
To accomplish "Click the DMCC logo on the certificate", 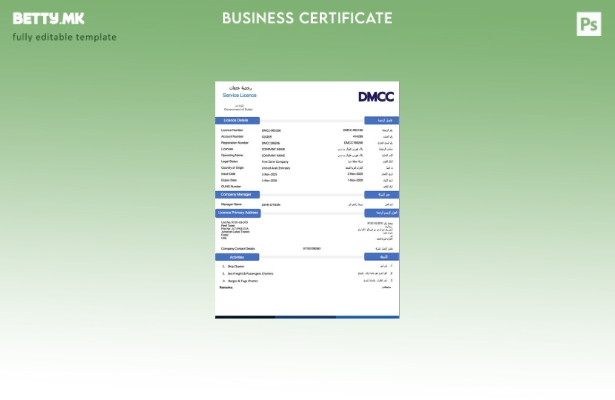I will 375,96.
